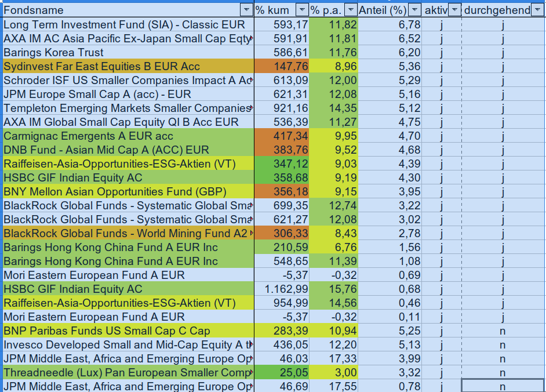Click the Anteil value 4,75
Viewport: 546px width, 392px height.
[390, 122]
